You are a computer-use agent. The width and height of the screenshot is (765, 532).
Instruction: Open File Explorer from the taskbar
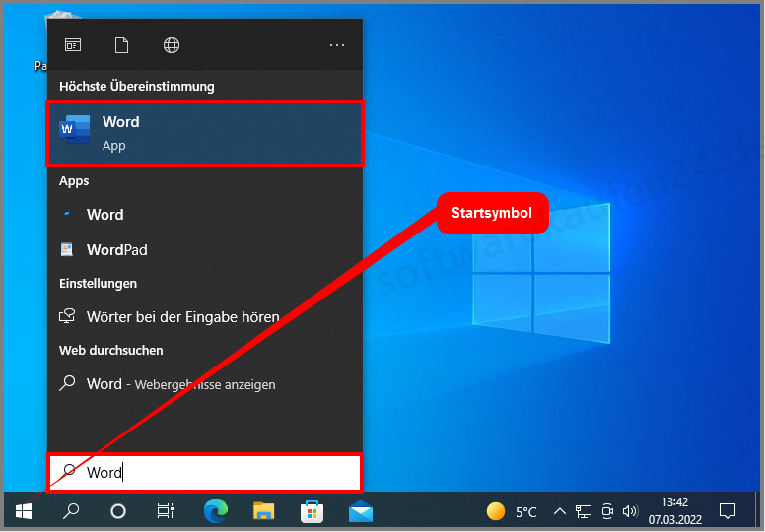(263, 511)
